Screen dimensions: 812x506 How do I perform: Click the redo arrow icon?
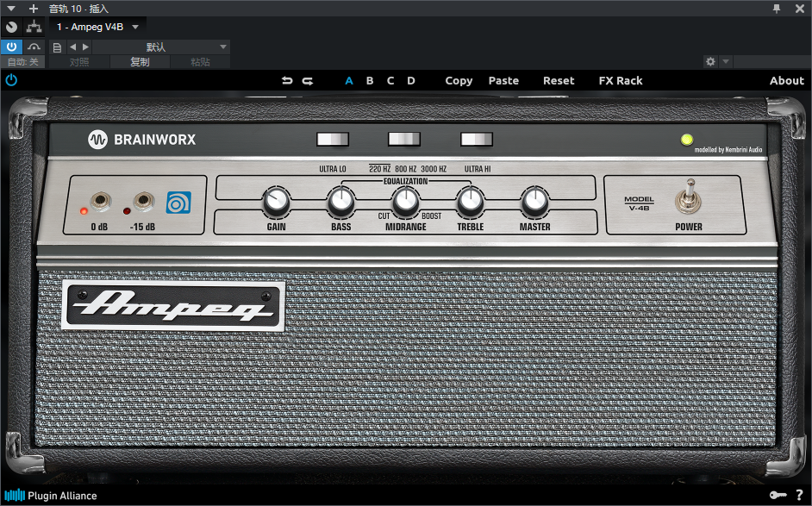pyautogui.click(x=308, y=81)
